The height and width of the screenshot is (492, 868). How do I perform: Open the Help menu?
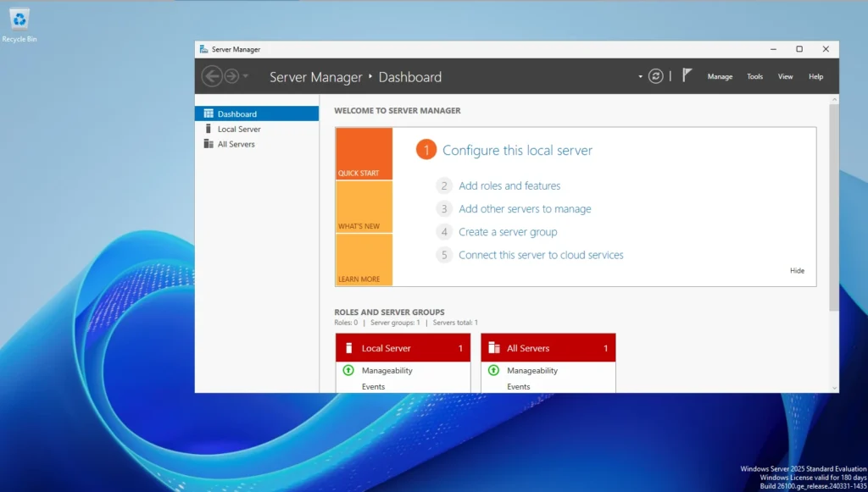click(x=815, y=77)
